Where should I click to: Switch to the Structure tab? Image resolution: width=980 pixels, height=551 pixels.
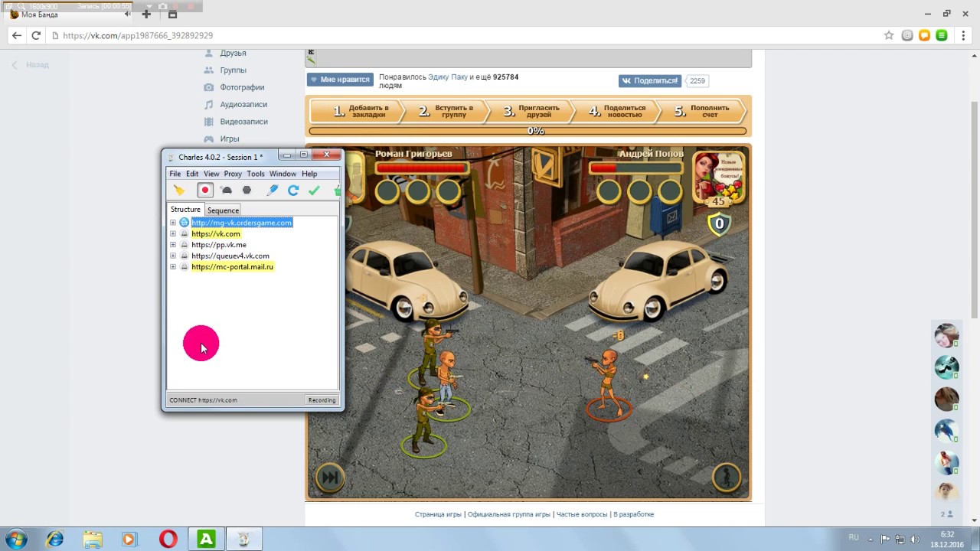click(x=185, y=210)
